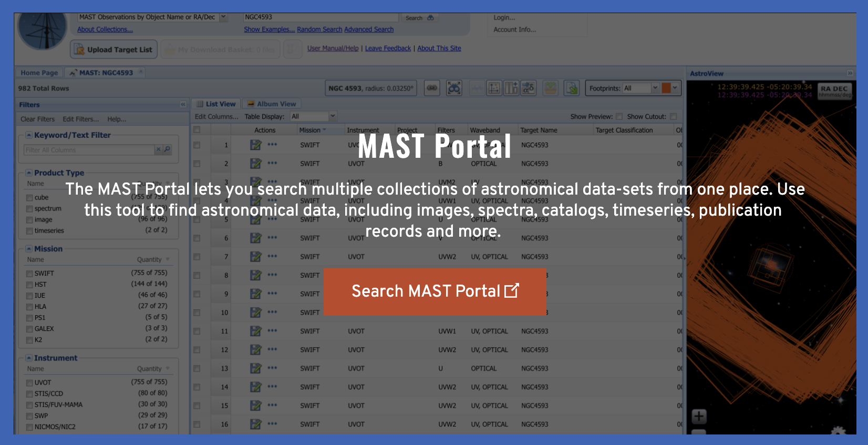868x445 pixels.
Task: Open the scatter plot chart icon
Action: coord(494,88)
